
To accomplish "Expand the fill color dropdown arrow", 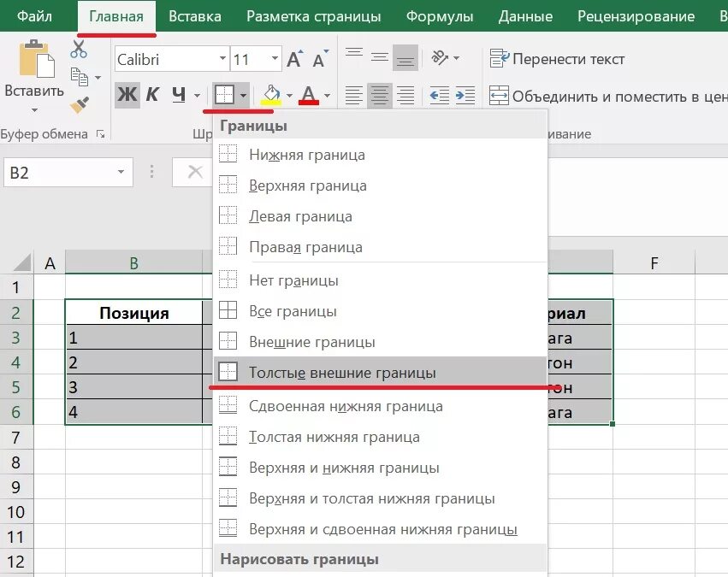I will point(289,96).
